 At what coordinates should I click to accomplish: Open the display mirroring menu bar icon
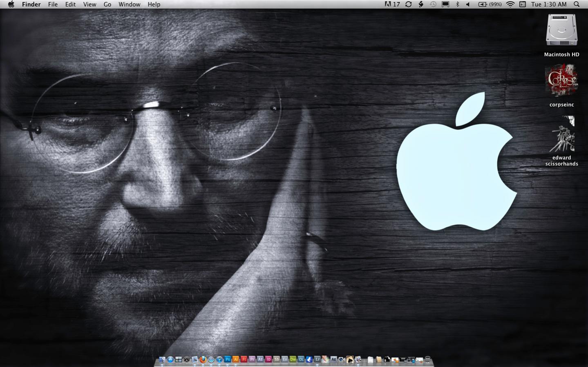tap(445, 4)
